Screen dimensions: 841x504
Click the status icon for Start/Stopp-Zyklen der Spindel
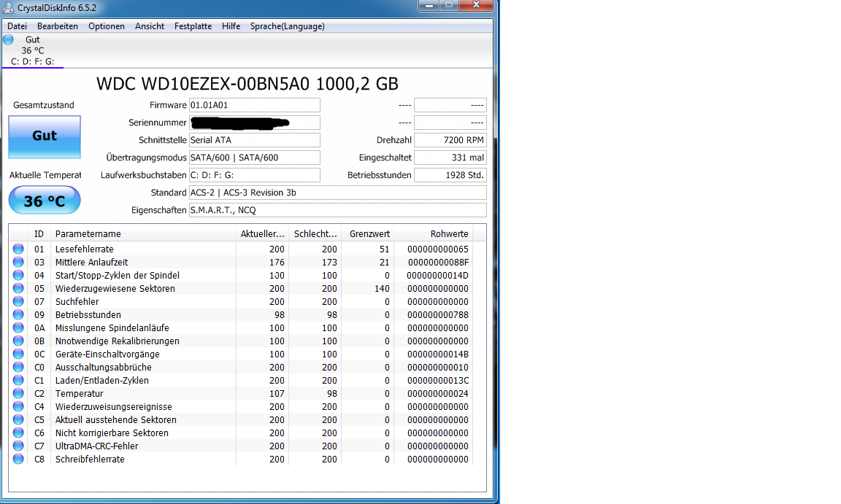pos(18,275)
